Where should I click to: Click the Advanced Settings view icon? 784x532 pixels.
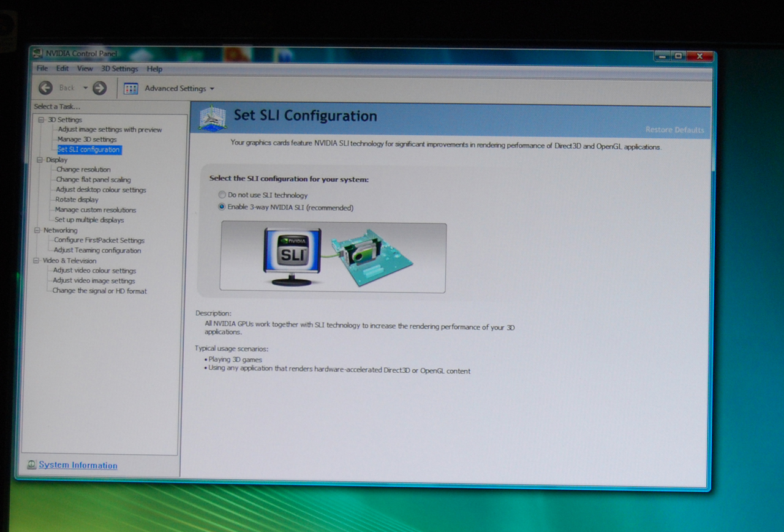(x=131, y=89)
